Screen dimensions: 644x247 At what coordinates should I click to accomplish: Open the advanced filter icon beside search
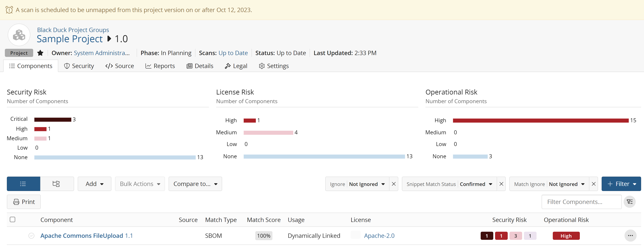[x=630, y=202]
